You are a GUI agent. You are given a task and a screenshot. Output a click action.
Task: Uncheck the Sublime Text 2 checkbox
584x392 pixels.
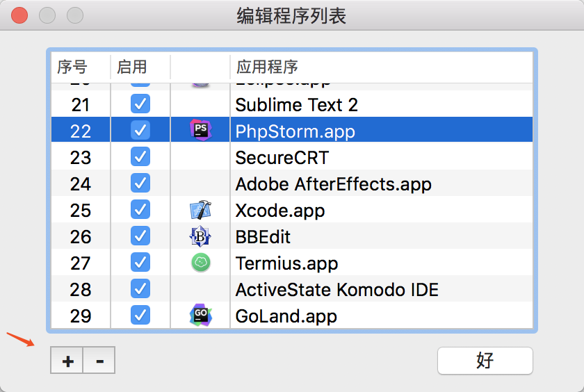pyautogui.click(x=140, y=104)
